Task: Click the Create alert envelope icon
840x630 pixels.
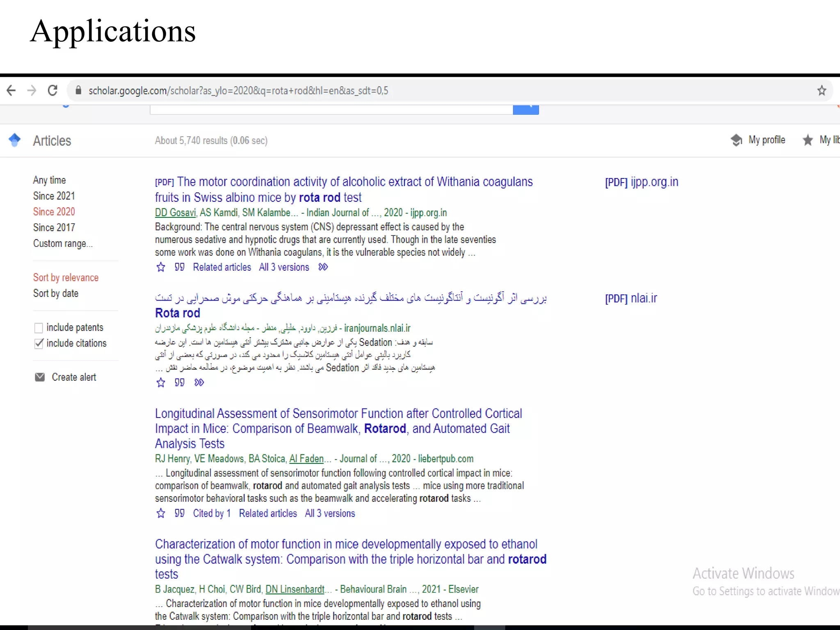Action: (x=40, y=377)
